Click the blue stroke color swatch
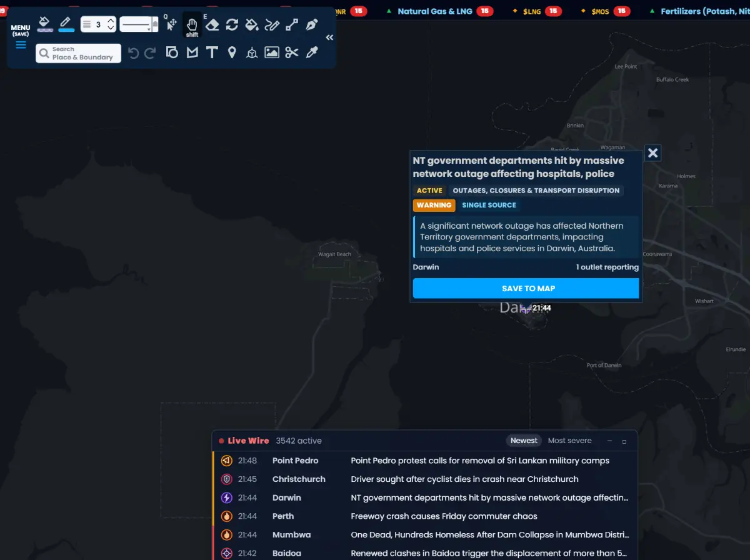Image resolution: width=750 pixels, height=560 pixels. tap(66, 30)
